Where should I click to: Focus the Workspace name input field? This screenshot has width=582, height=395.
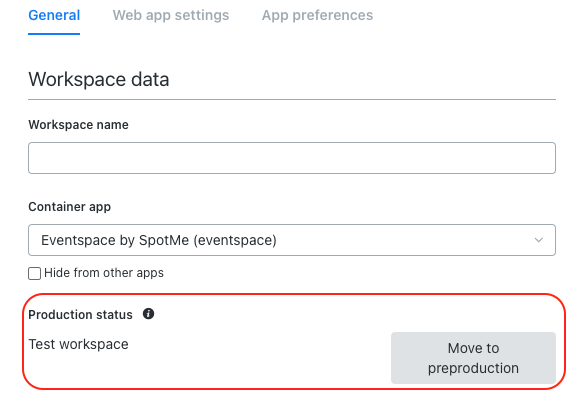292,158
